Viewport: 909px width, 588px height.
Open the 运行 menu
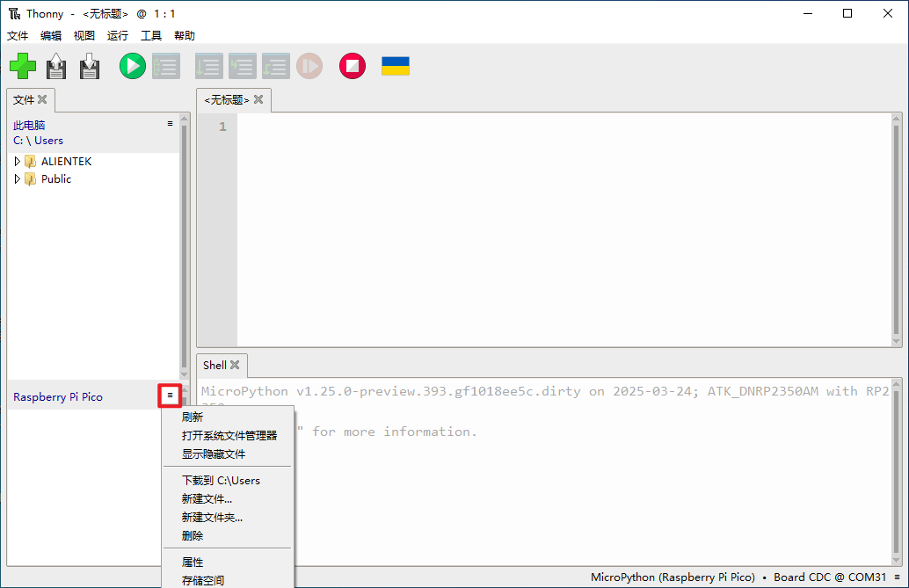118,36
